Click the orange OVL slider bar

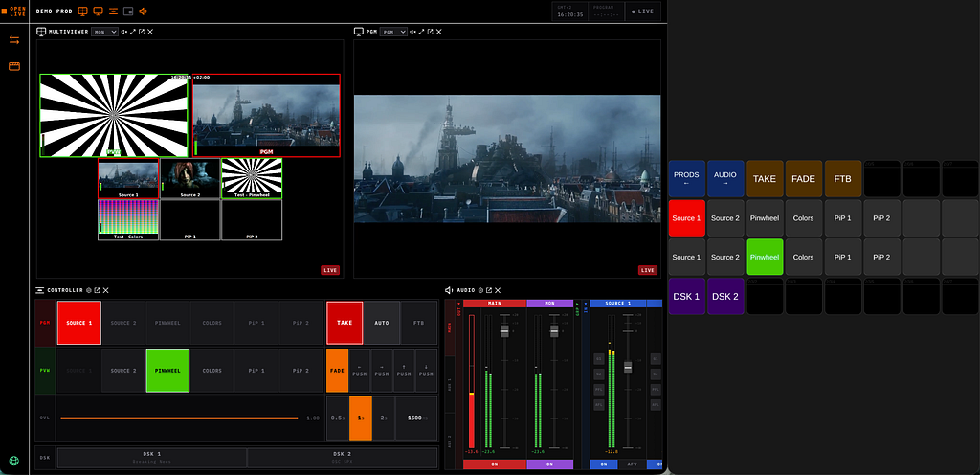179,418
